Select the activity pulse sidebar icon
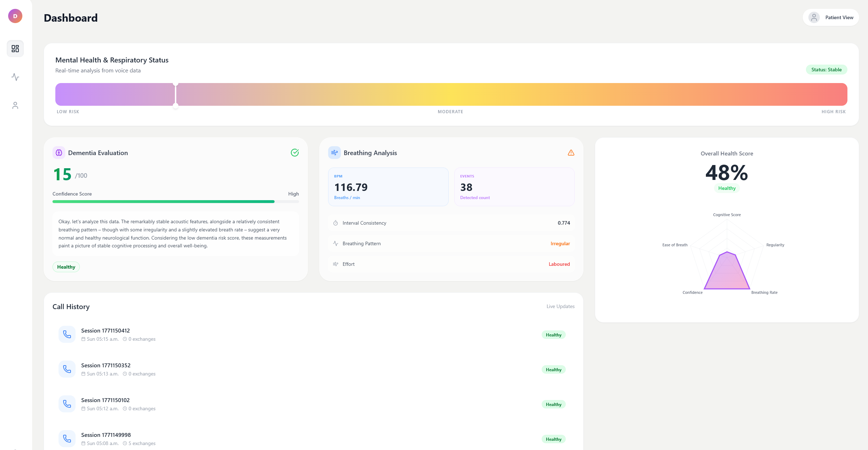 tap(15, 77)
